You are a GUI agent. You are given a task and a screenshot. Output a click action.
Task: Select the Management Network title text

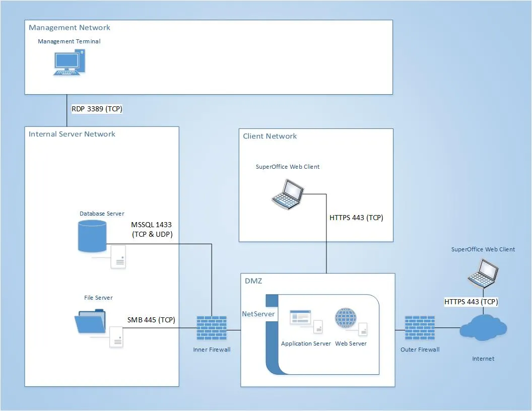point(70,28)
